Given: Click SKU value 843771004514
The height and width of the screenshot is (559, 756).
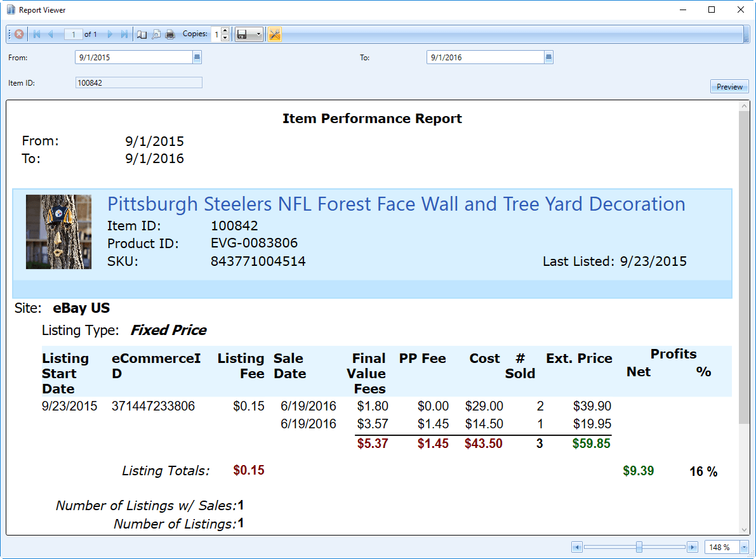Looking at the screenshot, I should (x=258, y=261).
